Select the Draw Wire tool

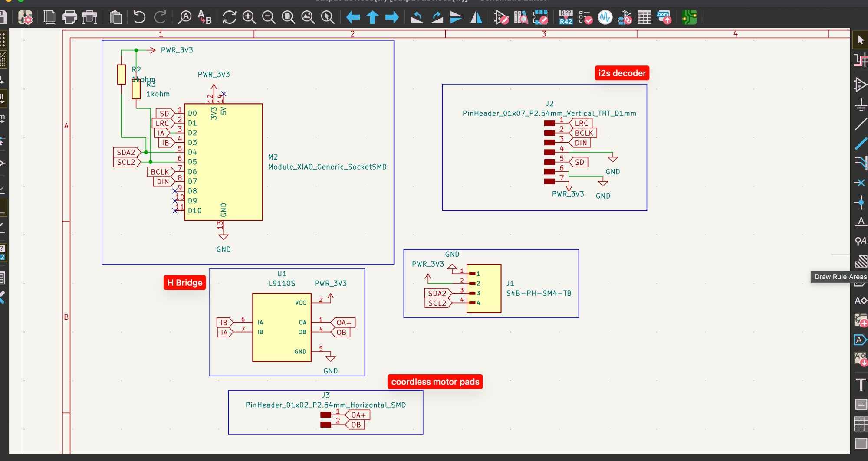[860, 124]
